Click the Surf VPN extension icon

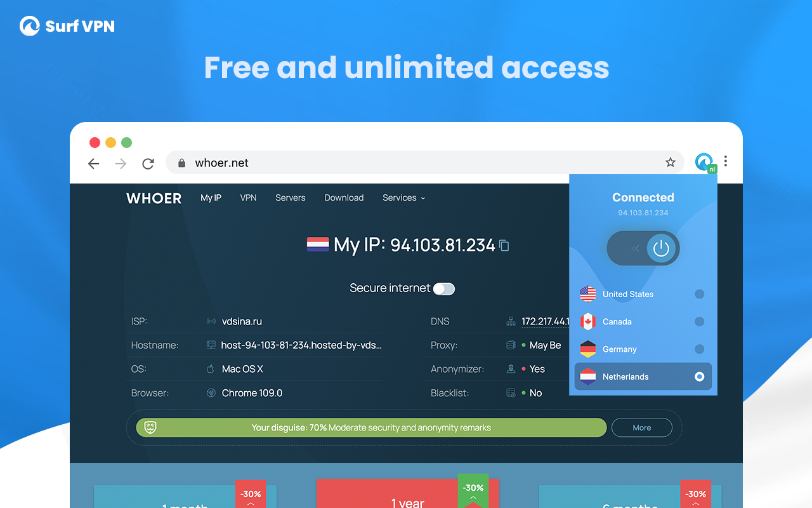[705, 163]
